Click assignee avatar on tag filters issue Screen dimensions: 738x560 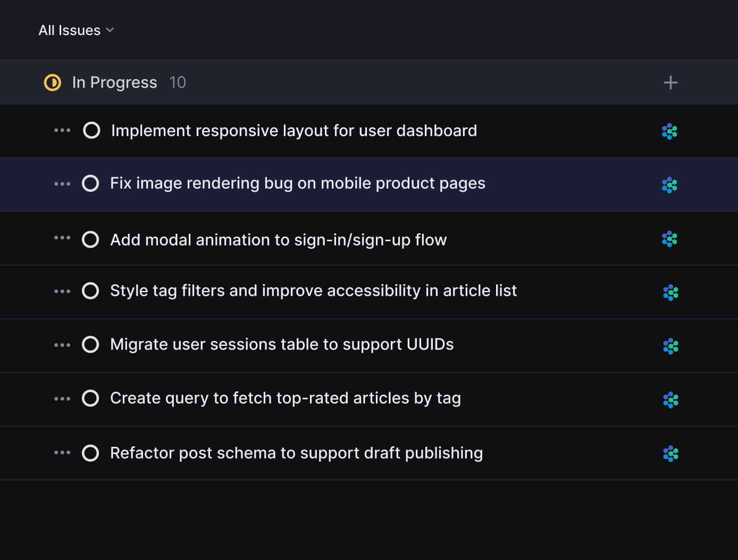coord(670,292)
